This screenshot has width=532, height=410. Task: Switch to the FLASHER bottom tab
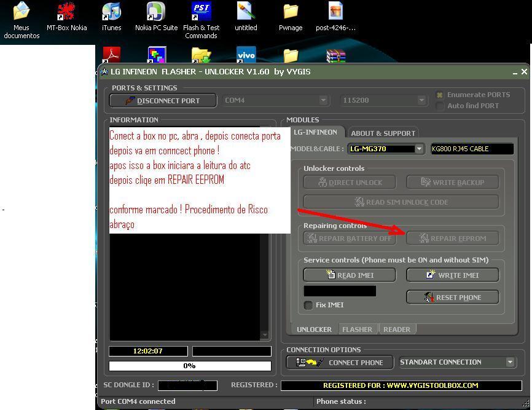point(358,329)
